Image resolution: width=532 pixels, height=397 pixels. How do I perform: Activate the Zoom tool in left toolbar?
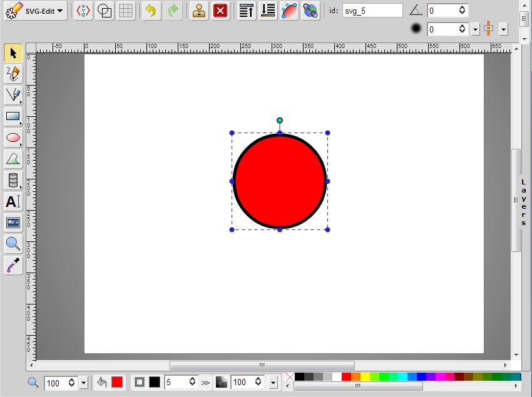click(x=13, y=244)
